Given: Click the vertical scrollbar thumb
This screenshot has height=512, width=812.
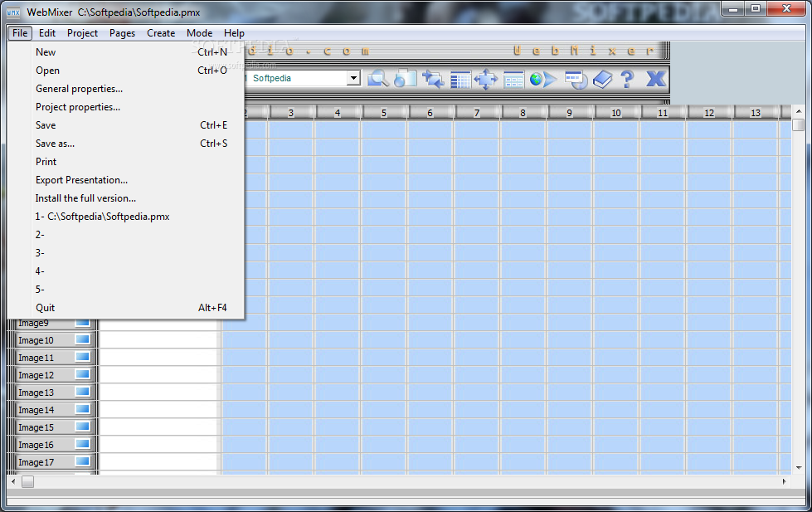Looking at the screenshot, I should coord(799,125).
